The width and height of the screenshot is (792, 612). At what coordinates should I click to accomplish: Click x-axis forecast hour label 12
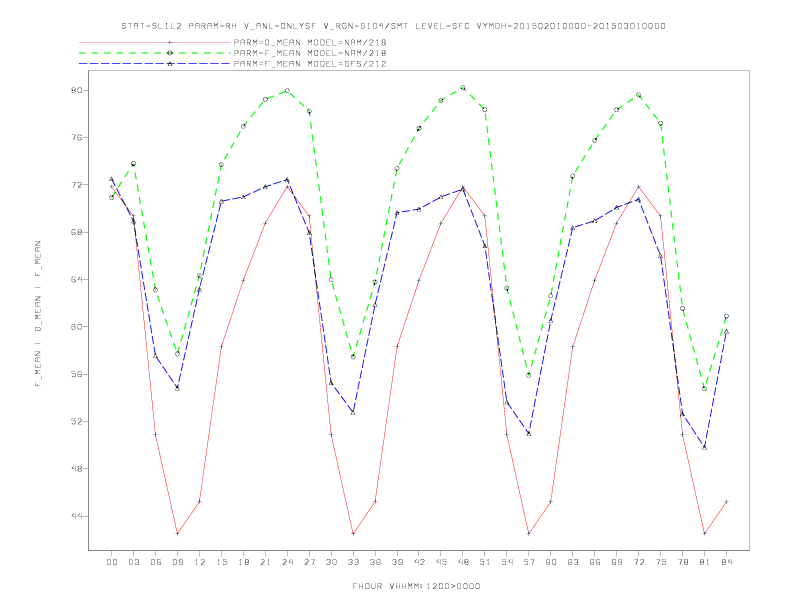pyautogui.click(x=200, y=562)
